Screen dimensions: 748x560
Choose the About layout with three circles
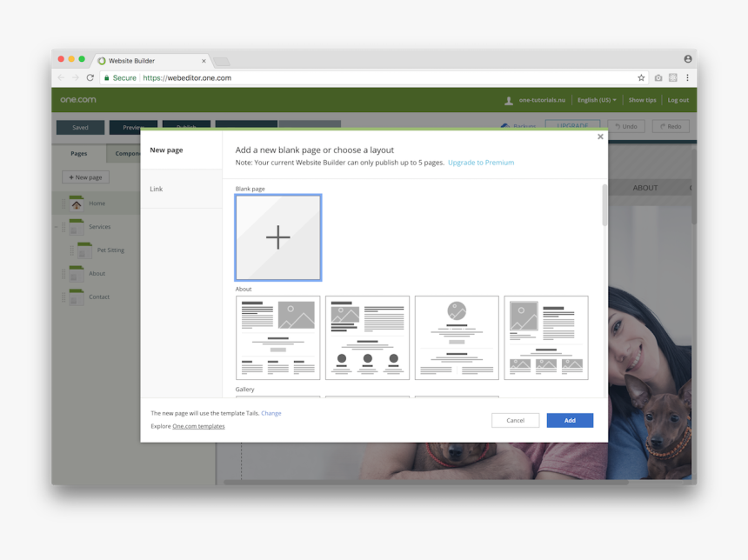point(367,337)
